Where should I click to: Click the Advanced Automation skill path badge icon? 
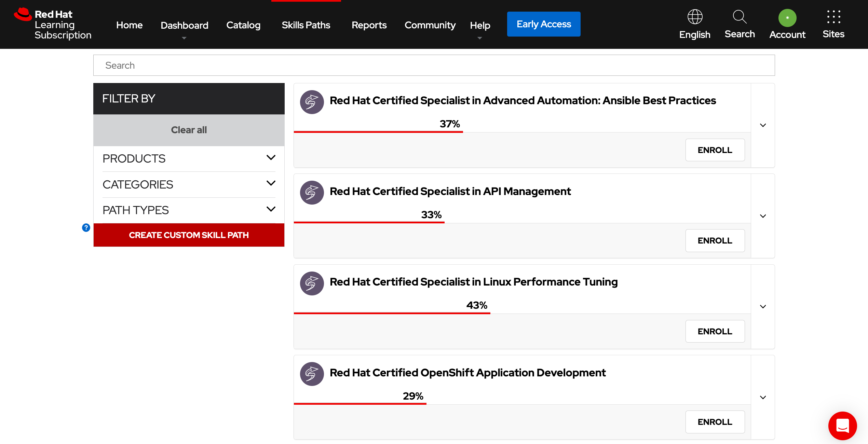(x=312, y=102)
